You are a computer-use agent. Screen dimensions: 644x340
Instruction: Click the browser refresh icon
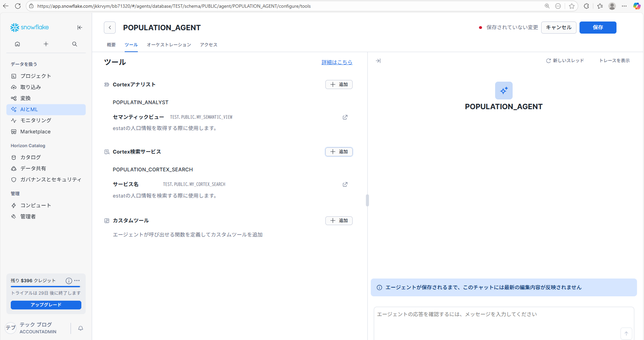point(18,6)
